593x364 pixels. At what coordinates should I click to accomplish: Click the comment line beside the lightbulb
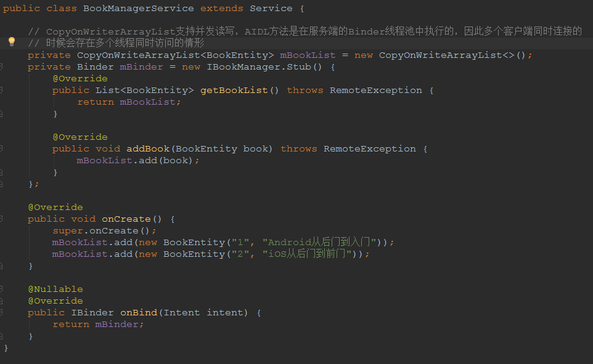click(x=116, y=43)
